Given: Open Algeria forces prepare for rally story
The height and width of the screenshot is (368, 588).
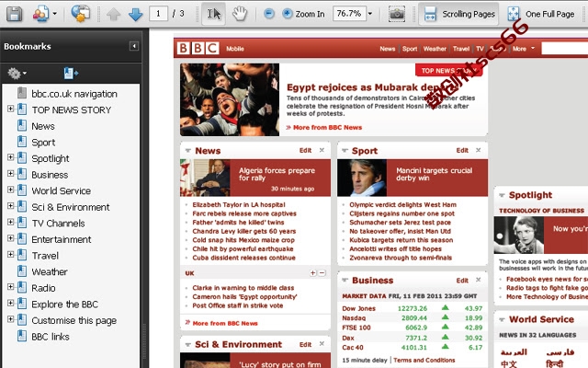Looking at the screenshot, I should pyautogui.click(x=277, y=174).
